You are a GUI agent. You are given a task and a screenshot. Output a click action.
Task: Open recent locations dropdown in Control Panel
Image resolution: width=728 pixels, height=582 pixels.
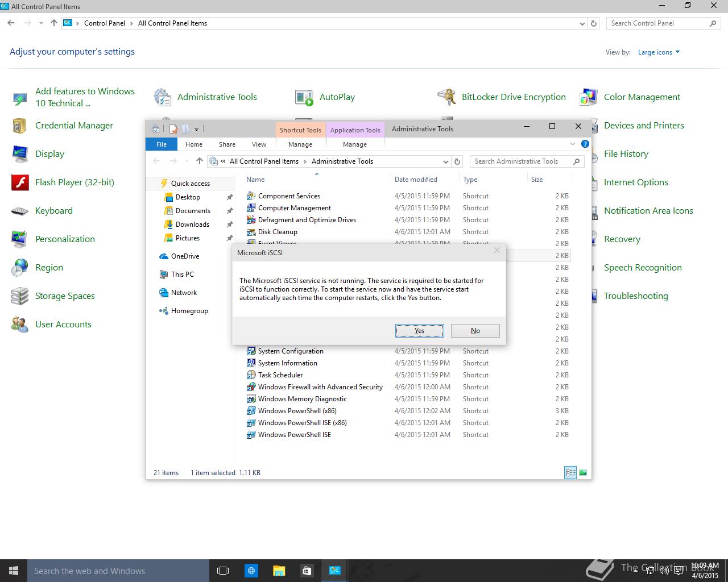coord(41,23)
